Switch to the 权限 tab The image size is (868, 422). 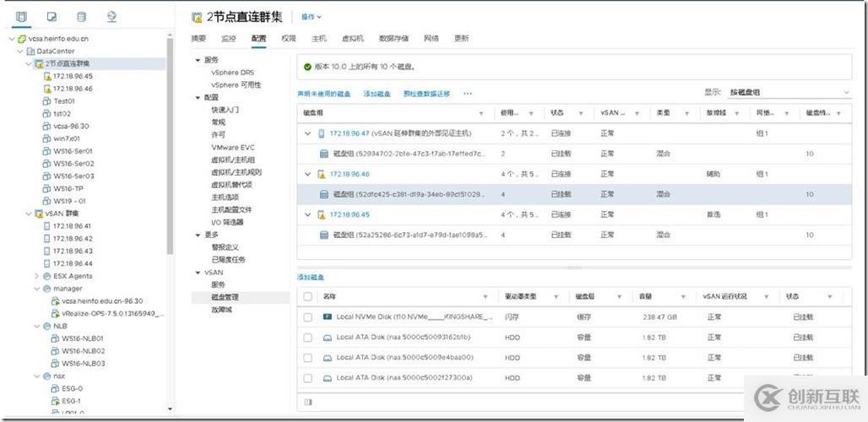(x=289, y=38)
